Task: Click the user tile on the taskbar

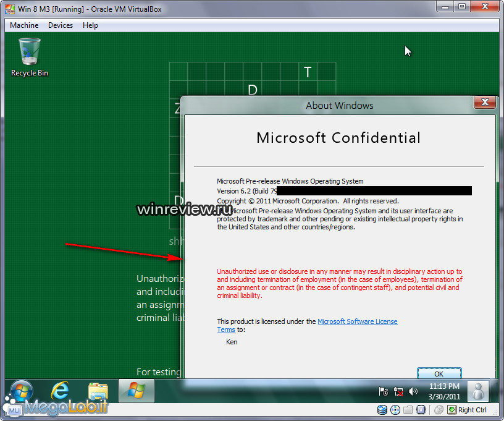Action: tap(478, 391)
